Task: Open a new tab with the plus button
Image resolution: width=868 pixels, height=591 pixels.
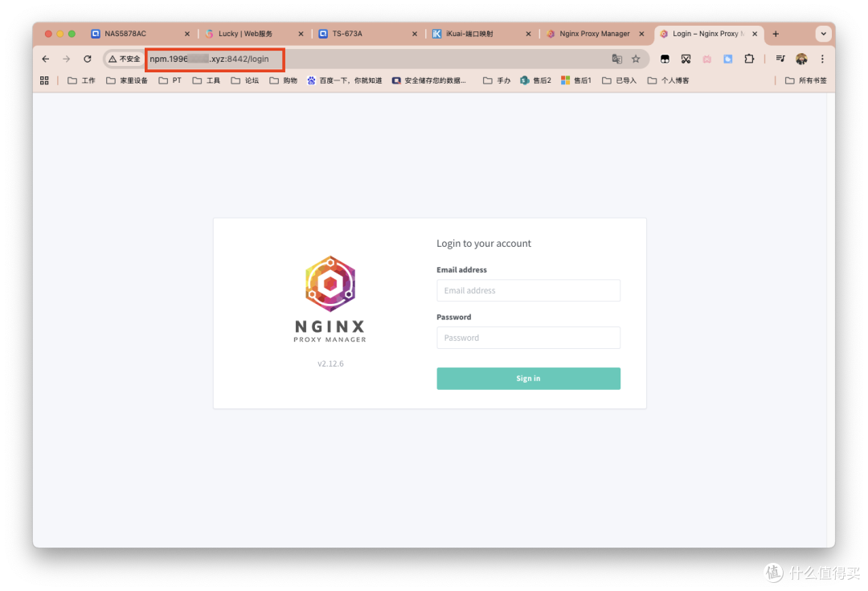Action: point(776,34)
